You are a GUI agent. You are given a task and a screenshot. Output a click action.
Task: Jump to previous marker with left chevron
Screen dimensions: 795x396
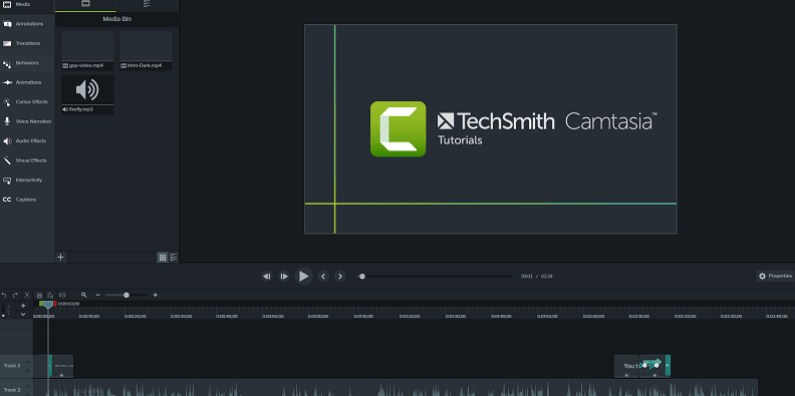point(323,276)
